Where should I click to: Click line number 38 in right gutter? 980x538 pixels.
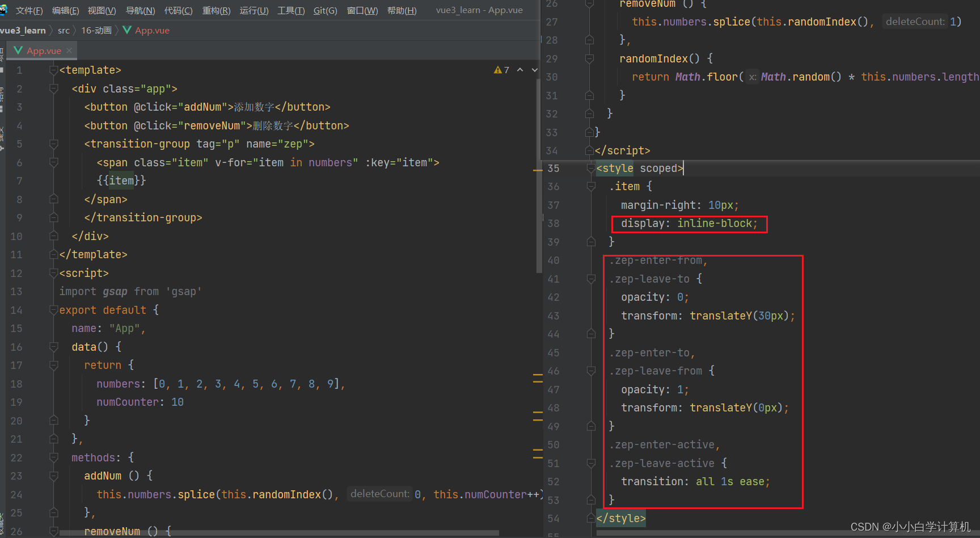coord(554,223)
